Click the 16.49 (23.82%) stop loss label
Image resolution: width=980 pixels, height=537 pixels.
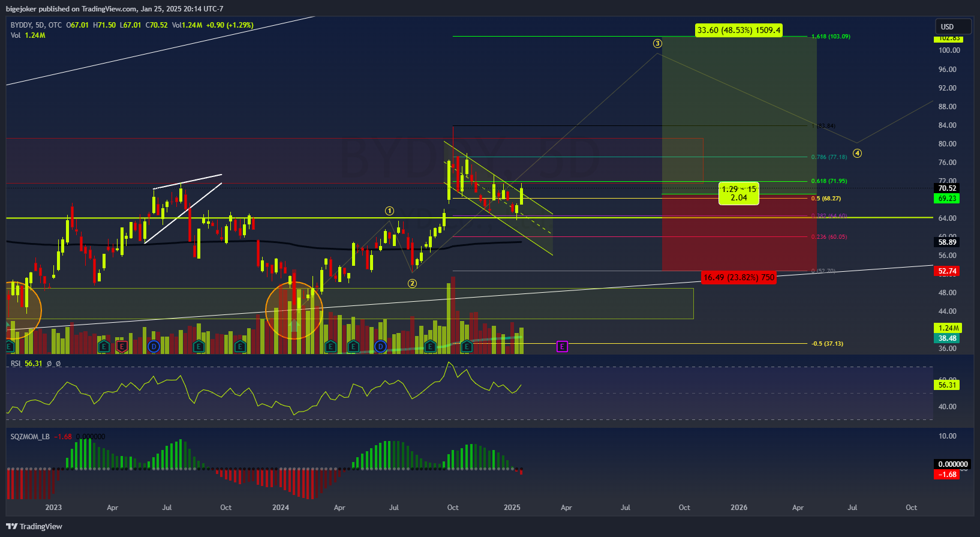(739, 277)
